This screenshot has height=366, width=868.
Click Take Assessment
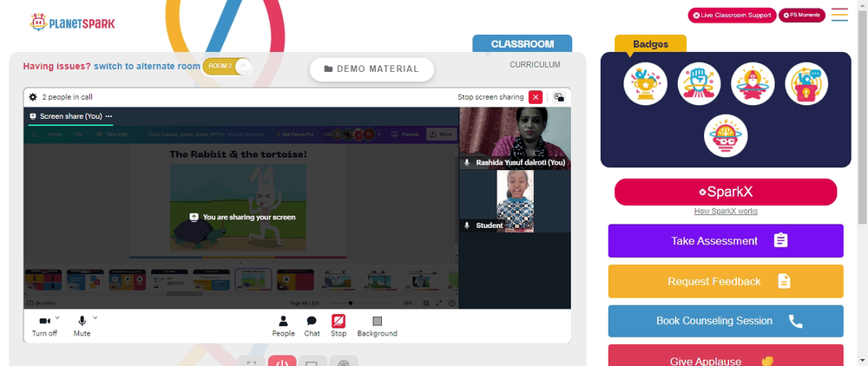click(726, 240)
